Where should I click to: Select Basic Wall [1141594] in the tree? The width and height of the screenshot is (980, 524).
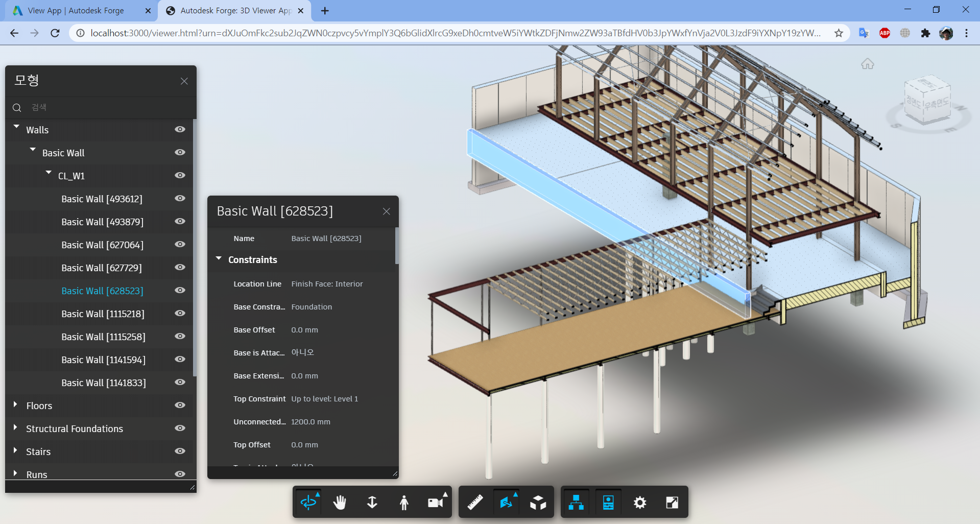(x=104, y=360)
